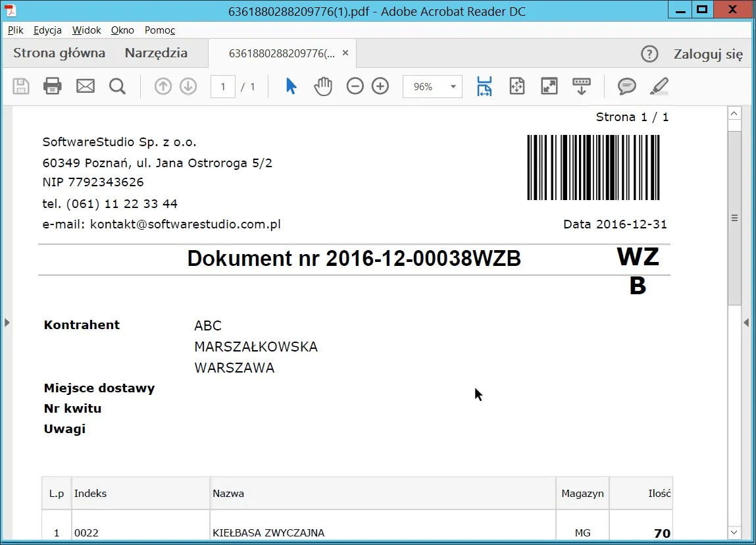This screenshot has width=756, height=545.
Task: Click the tel. (061) 11 22 33 44 line
Action: tap(110, 203)
